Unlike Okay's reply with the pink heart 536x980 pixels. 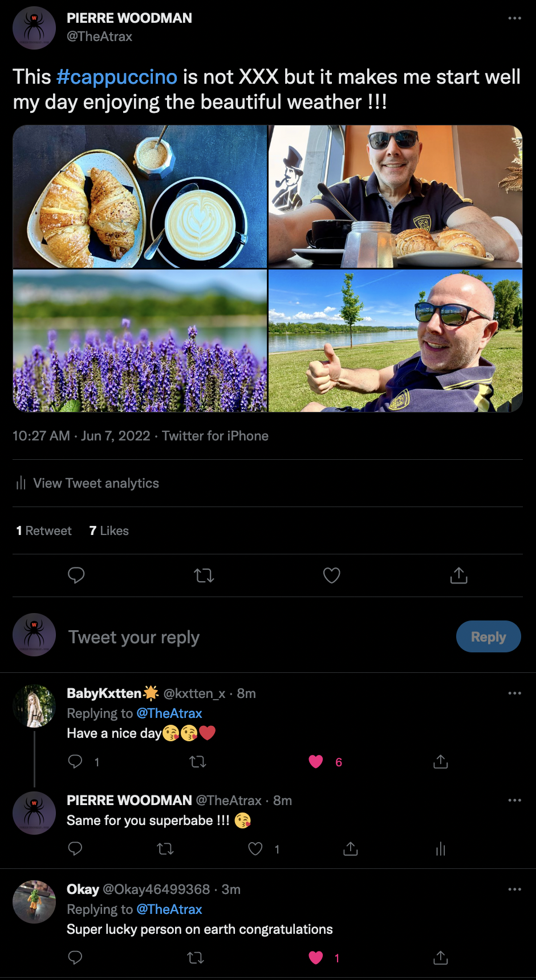(x=316, y=958)
